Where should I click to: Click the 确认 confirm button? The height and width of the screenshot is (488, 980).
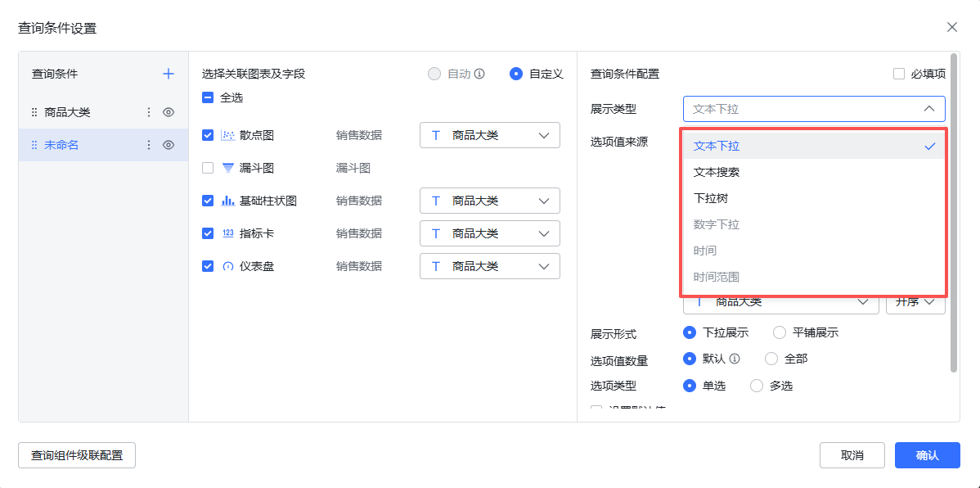coord(927,455)
